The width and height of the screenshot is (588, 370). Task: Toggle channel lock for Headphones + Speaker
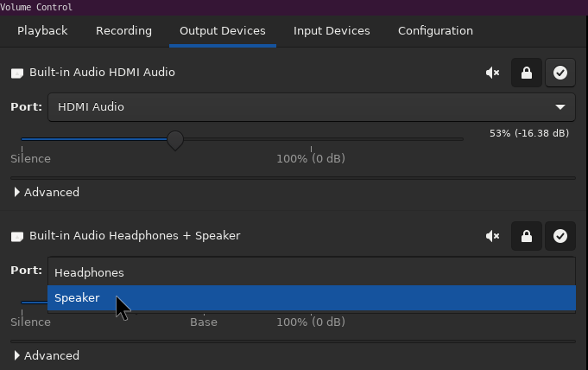[x=527, y=236]
